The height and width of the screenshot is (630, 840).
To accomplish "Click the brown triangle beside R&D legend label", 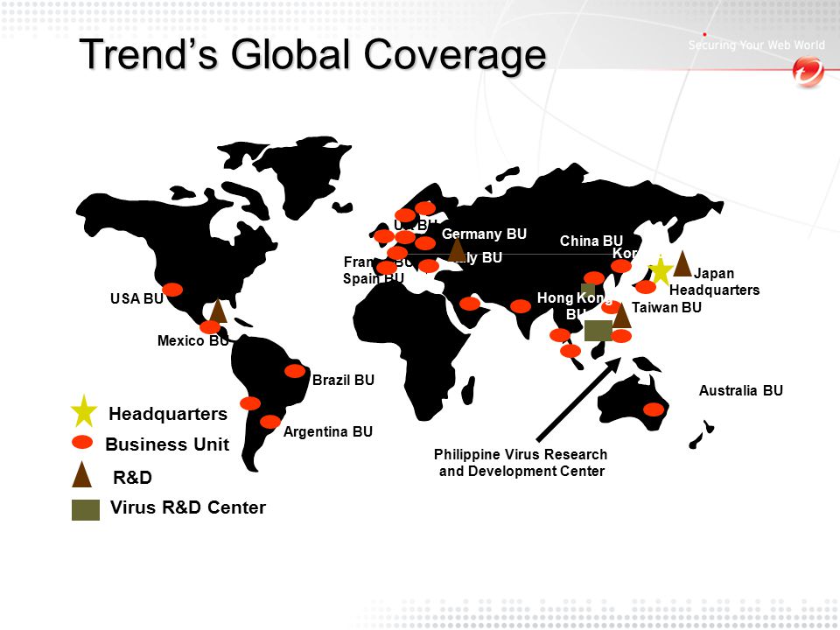I will tap(82, 474).
